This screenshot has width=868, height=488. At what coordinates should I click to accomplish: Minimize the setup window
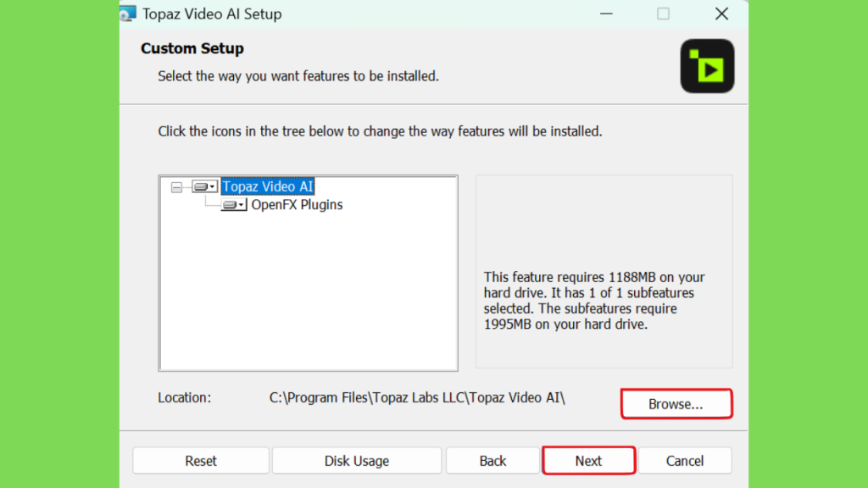(x=606, y=14)
